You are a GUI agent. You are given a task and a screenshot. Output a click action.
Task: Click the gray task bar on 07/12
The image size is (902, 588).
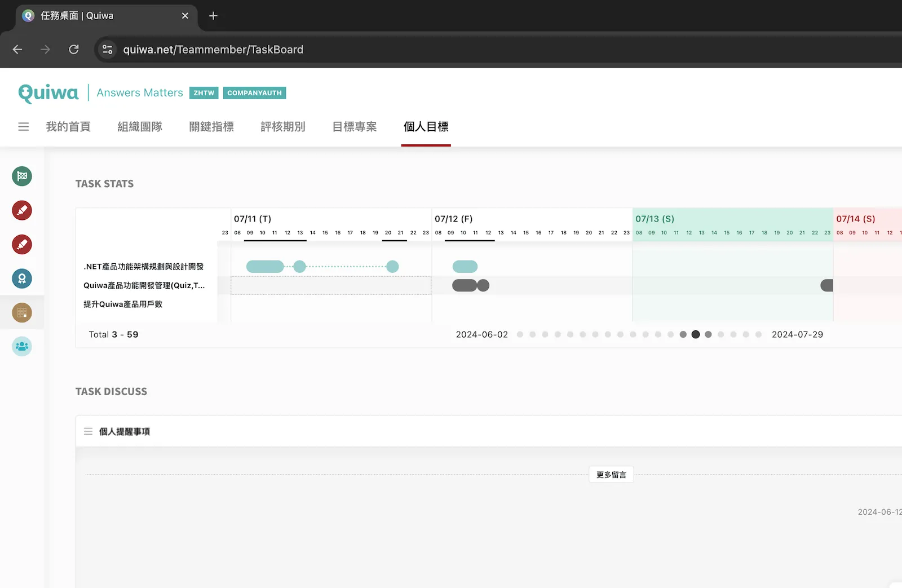[465, 285]
